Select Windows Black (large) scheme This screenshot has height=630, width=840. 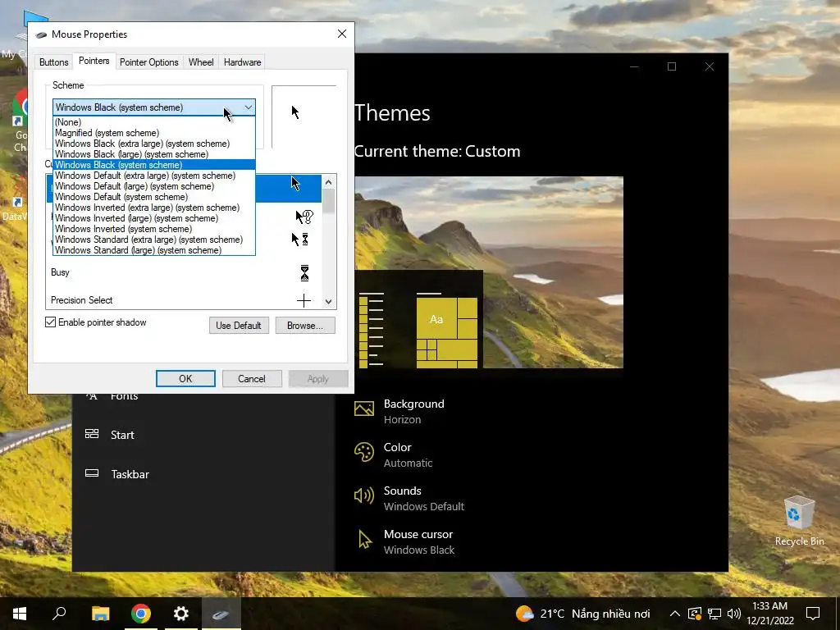click(x=154, y=154)
